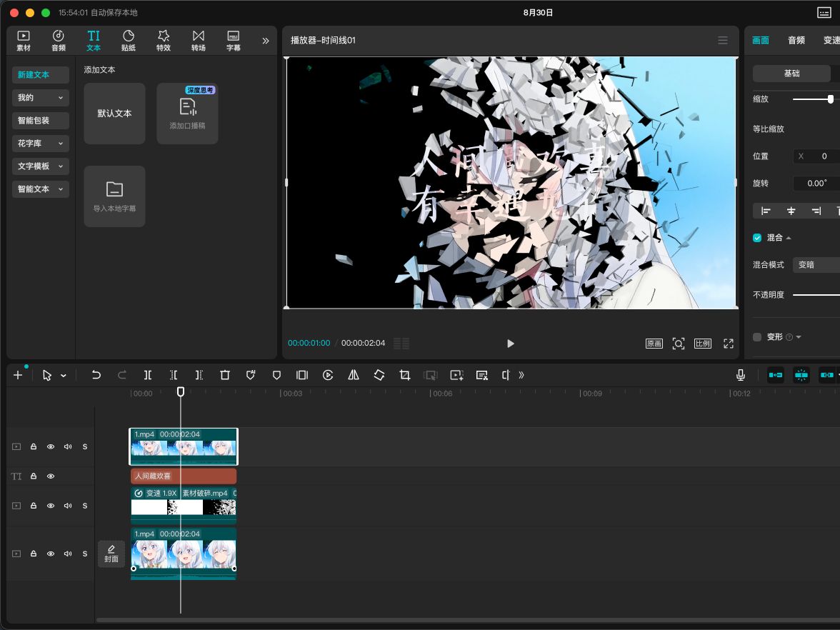Click 导入本地字幕 import card
Image resolution: width=840 pixels, height=630 pixels.
[114, 196]
